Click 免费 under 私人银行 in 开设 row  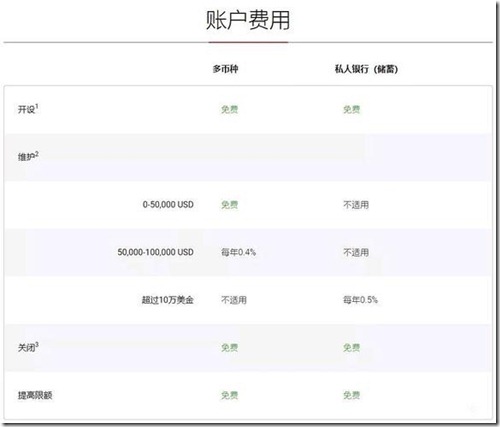pyautogui.click(x=352, y=109)
